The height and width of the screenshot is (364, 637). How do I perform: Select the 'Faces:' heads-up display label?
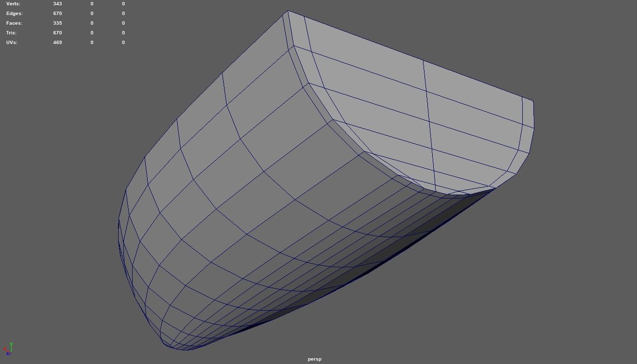click(14, 23)
